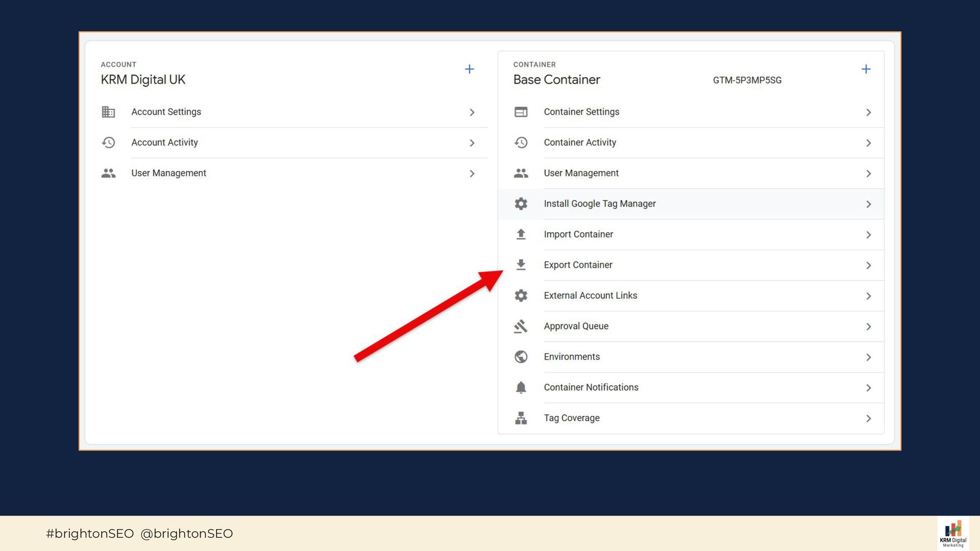This screenshot has height=551, width=980.
Task: Create a new container with plus icon
Action: (x=866, y=69)
